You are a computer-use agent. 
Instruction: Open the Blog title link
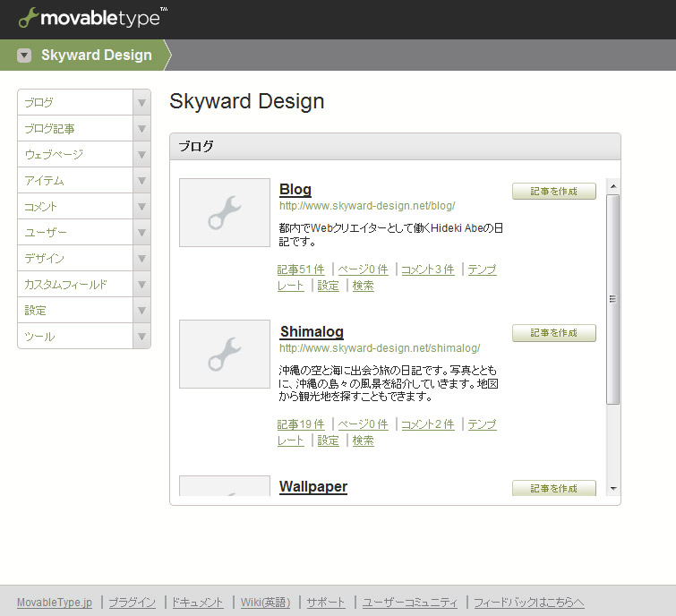point(295,190)
